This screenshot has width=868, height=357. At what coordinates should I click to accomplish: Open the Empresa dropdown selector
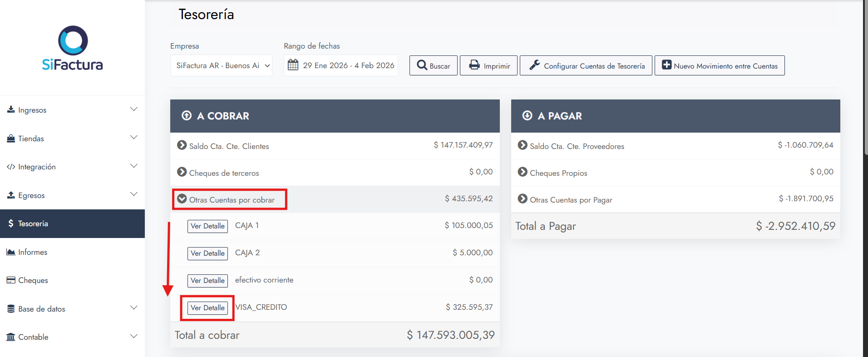[x=221, y=65]
